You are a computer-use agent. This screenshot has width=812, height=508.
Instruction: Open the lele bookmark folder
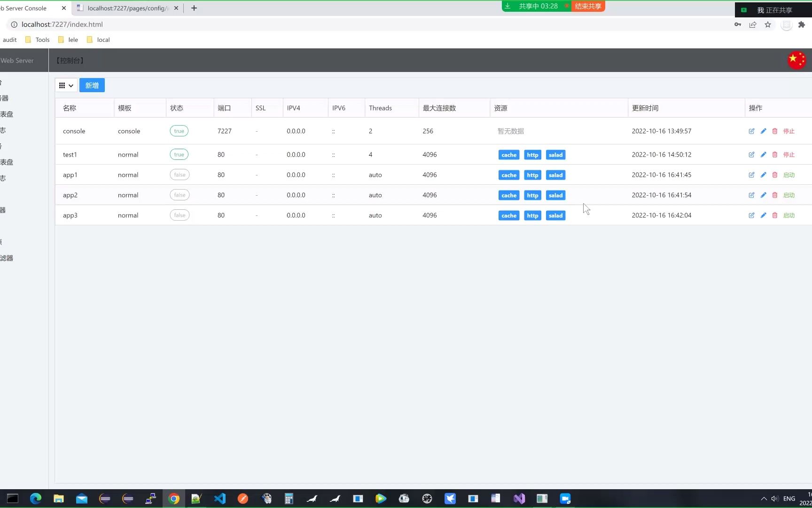(x=68, y=40)
